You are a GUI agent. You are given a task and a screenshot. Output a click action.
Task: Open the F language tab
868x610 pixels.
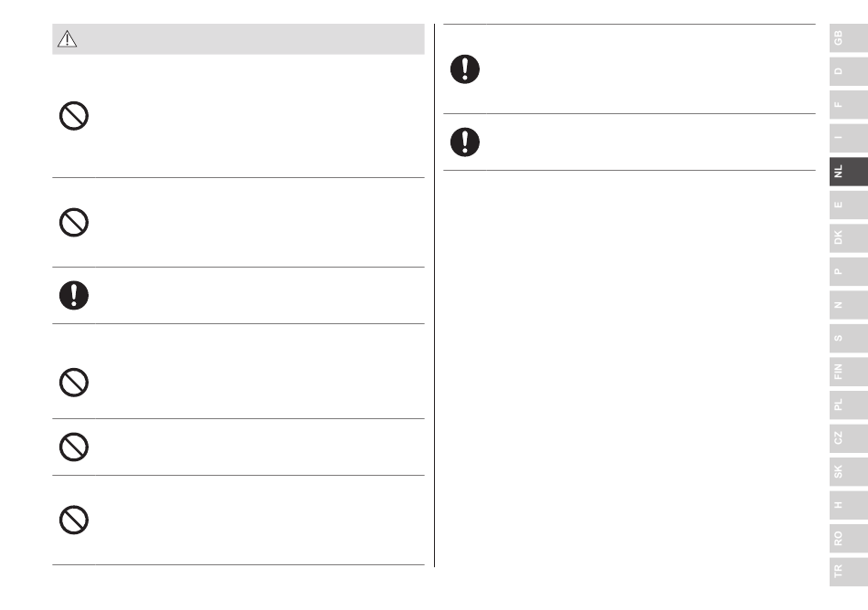tap(849, 104)
